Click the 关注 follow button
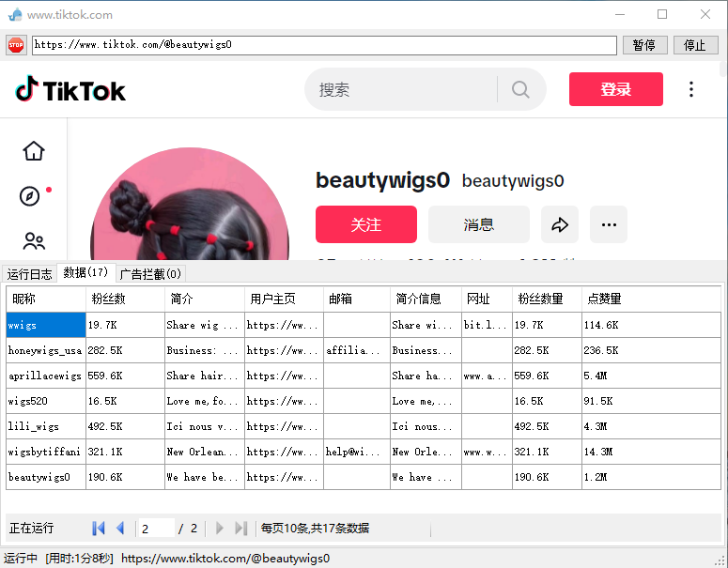This screenshot has height=568, width=728. [365, 224]
